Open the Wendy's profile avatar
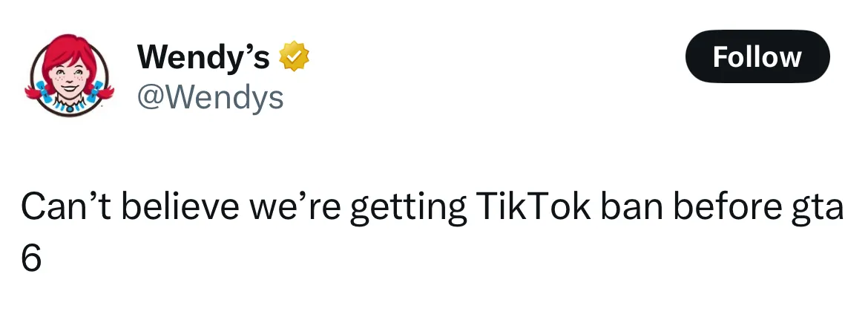 69,76
